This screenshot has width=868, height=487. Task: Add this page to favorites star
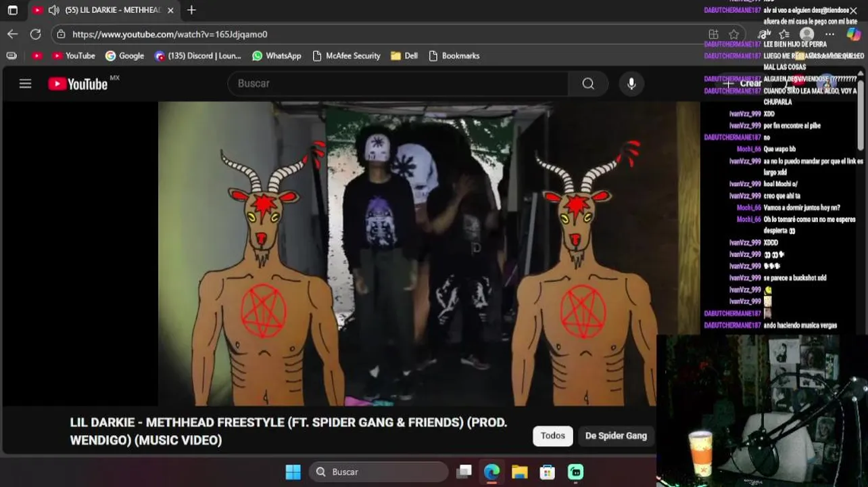pos(733,34)
